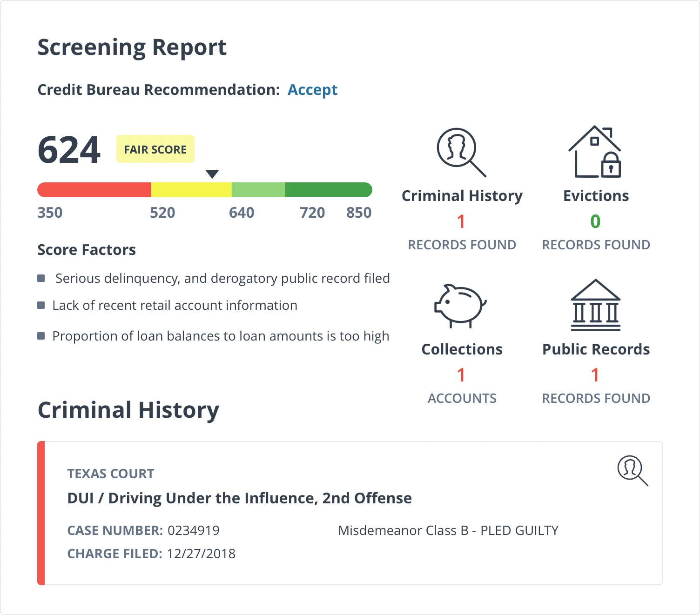Click the Accept recommendation link

(313, 90)
